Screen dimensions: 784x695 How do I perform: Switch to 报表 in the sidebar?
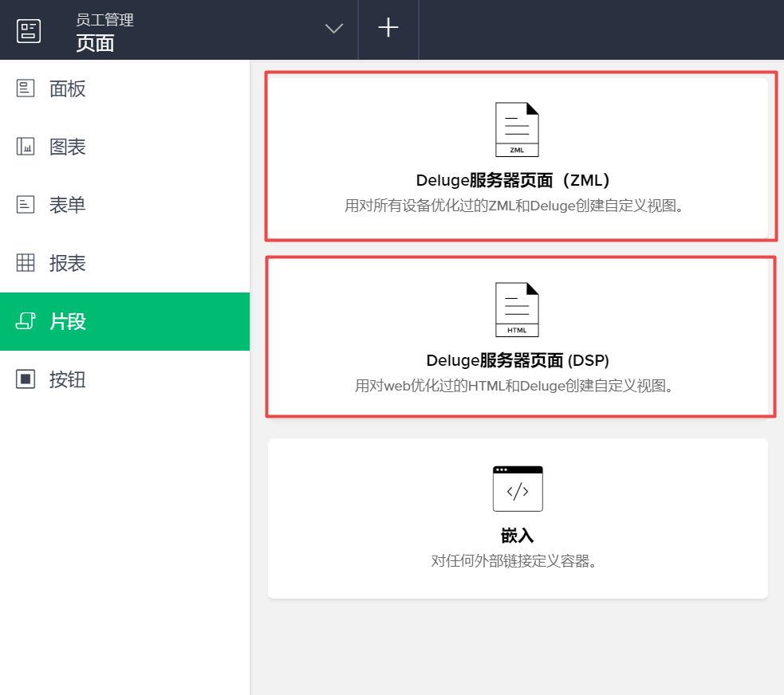(x=68, y=263)
